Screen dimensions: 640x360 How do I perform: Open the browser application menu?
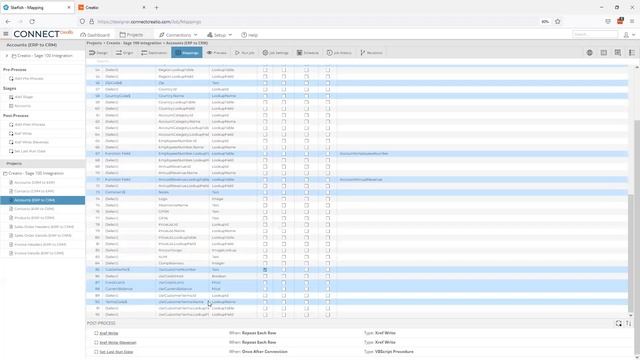point(632,21)
